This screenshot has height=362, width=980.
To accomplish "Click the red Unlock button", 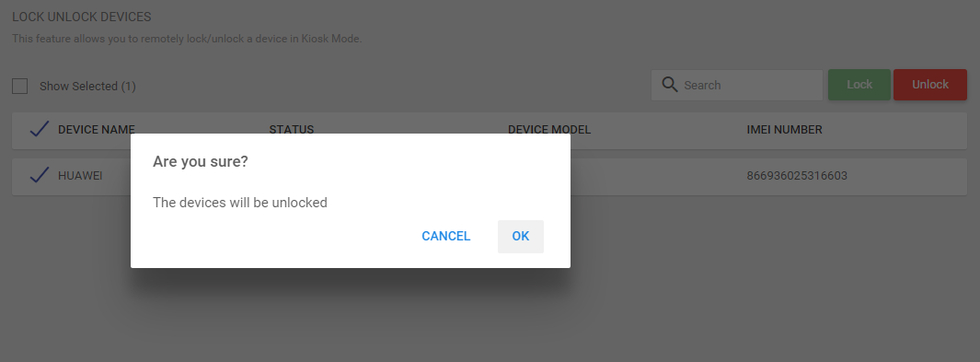I will (x=930, y=85).
